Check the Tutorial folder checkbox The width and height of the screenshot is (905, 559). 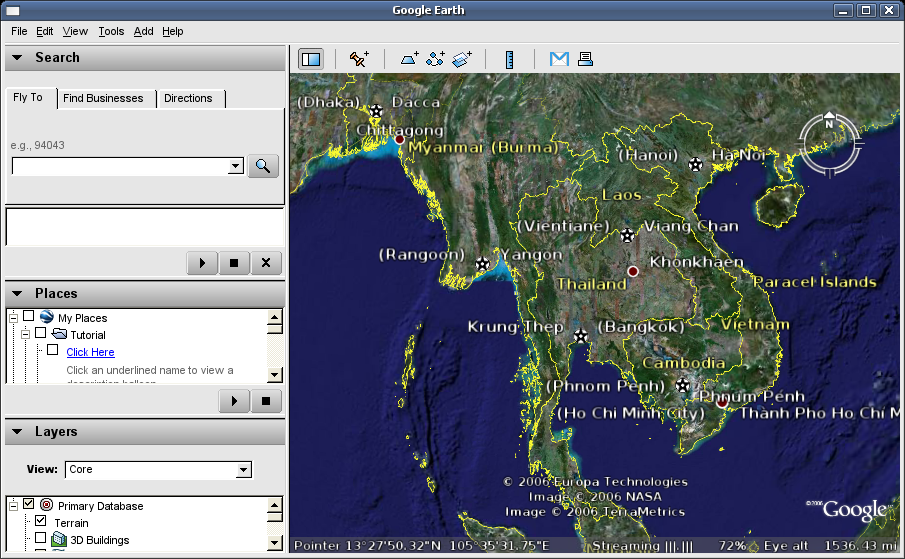click(40, 333)
